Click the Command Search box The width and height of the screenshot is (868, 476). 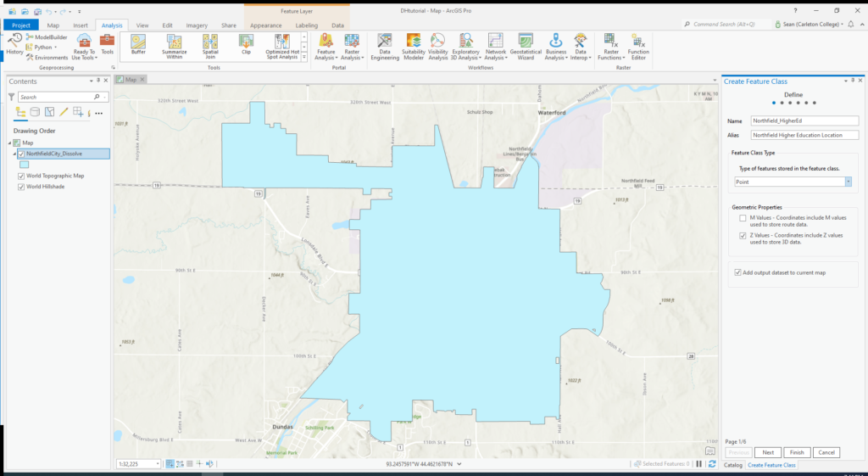click(x=726, y=25)
